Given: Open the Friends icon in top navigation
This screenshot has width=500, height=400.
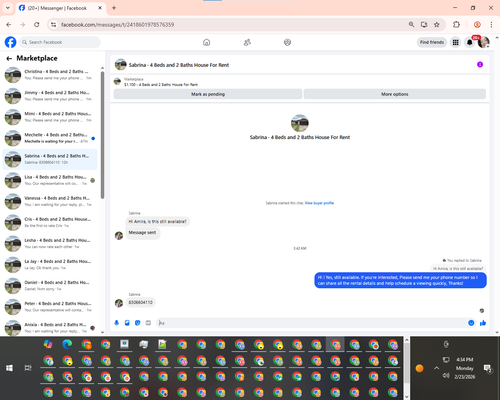Looking at the screenshot, I should 247,42.
